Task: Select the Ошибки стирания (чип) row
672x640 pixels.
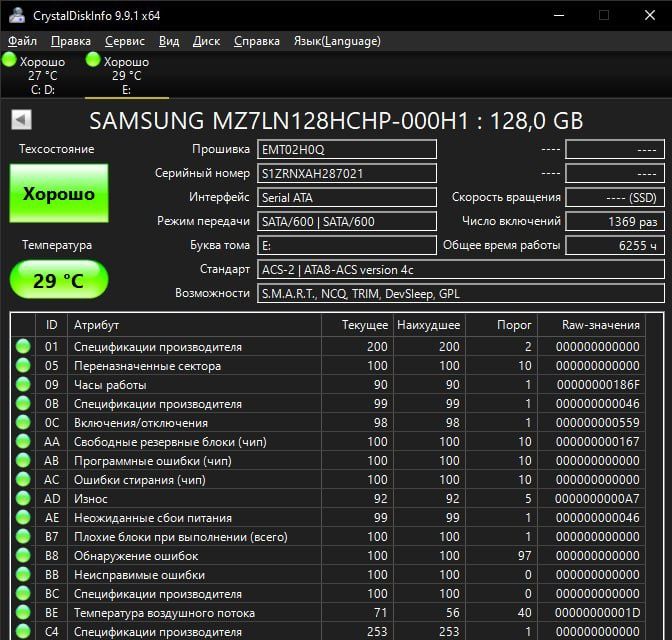Action: click(x=328, y=480)
